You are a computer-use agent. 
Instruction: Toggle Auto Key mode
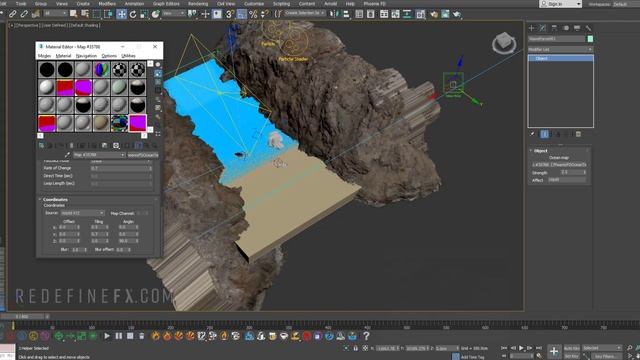(571, 348)
